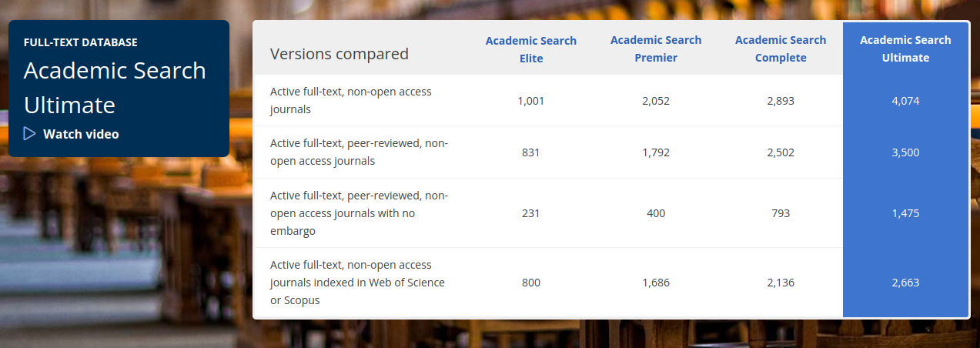
Task: Select the Premier value 400 cell
Action: coord(656,213)
